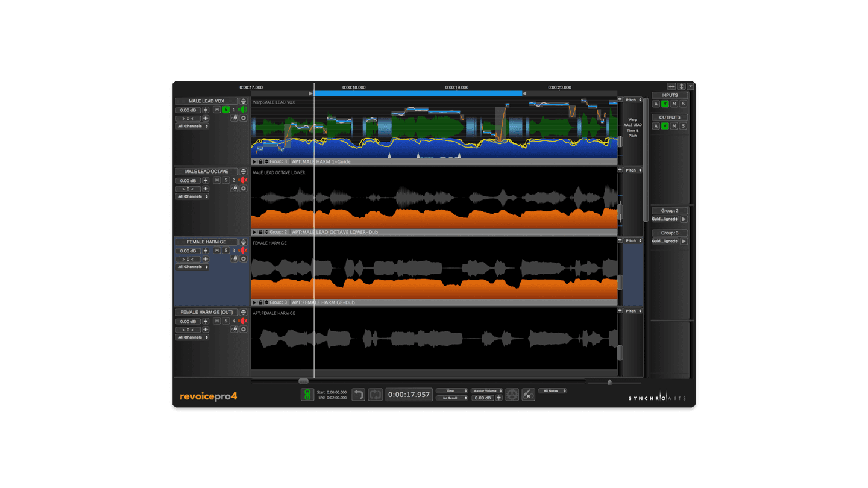Lock the APT:MALE LEAD OCTAVE LOWER-Dub process
Screen dimensions: 868x488
point(260,232)
